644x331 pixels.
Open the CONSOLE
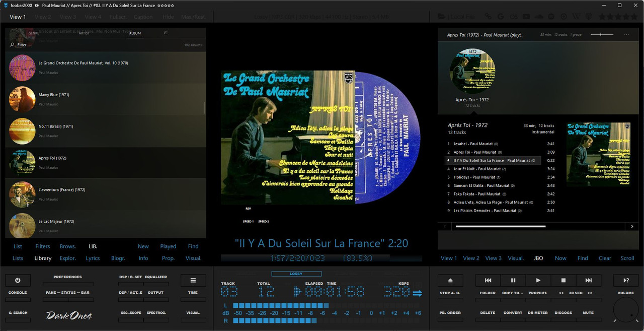click(18, 293)
